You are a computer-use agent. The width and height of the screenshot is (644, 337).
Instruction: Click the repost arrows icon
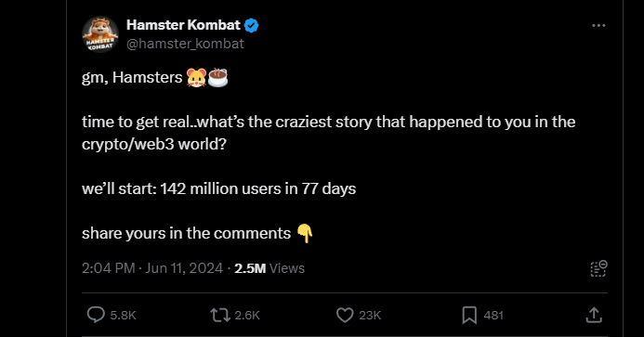pos(220,315)
